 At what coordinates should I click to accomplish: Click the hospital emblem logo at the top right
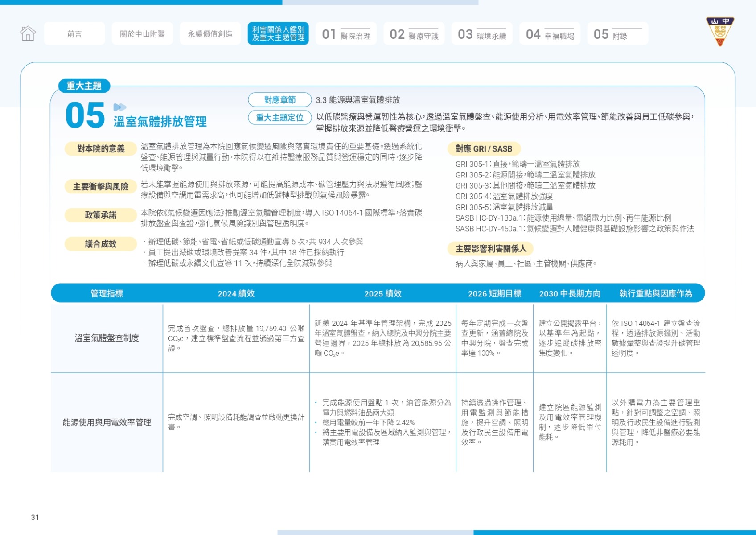(x=720, y=32)
